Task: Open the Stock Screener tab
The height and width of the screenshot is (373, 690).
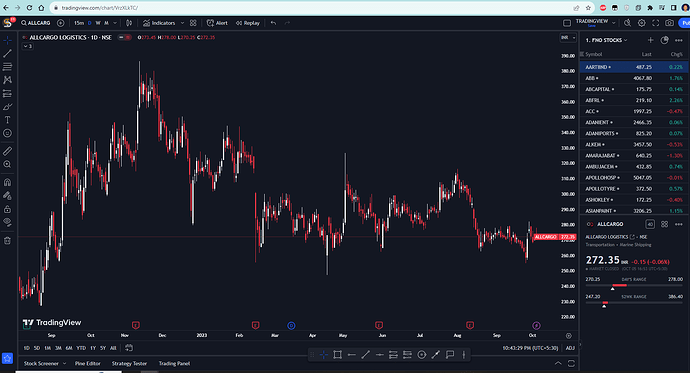Action: pyautogui.click(x=41, y=363)
